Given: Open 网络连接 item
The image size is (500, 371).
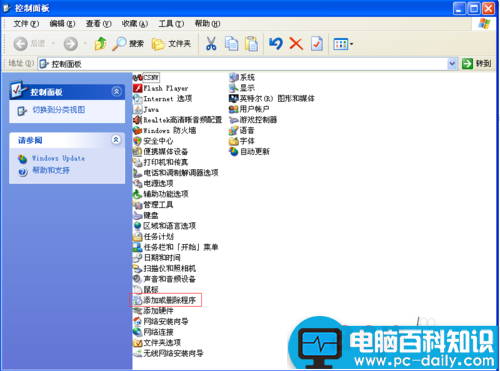Looking at the screenshot, I should tap(153, 332).
